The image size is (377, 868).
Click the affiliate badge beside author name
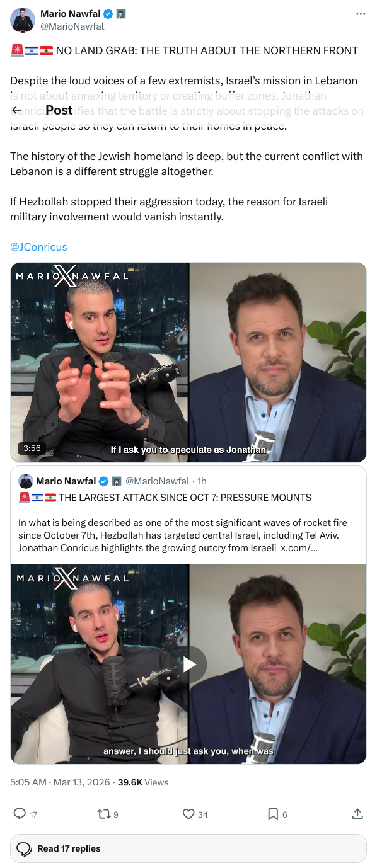[121, 14]
